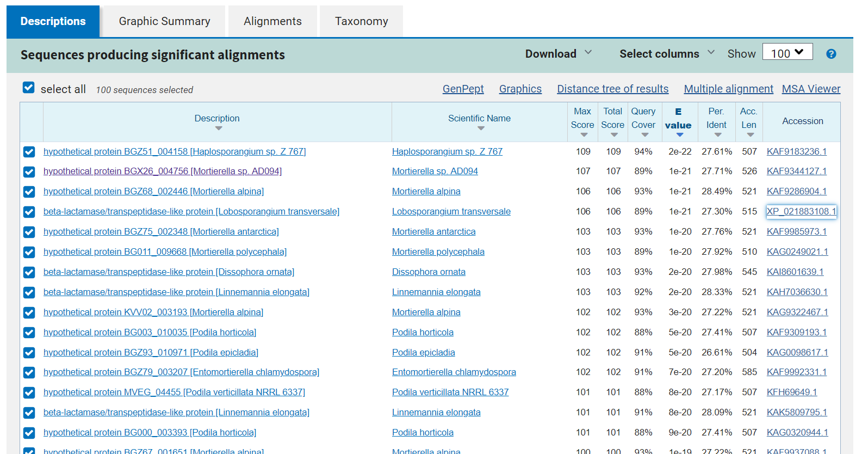View Mortierella polycephala scientific name link
The image size is (868, 454).
pyautogui.click(x=438, y=251)
